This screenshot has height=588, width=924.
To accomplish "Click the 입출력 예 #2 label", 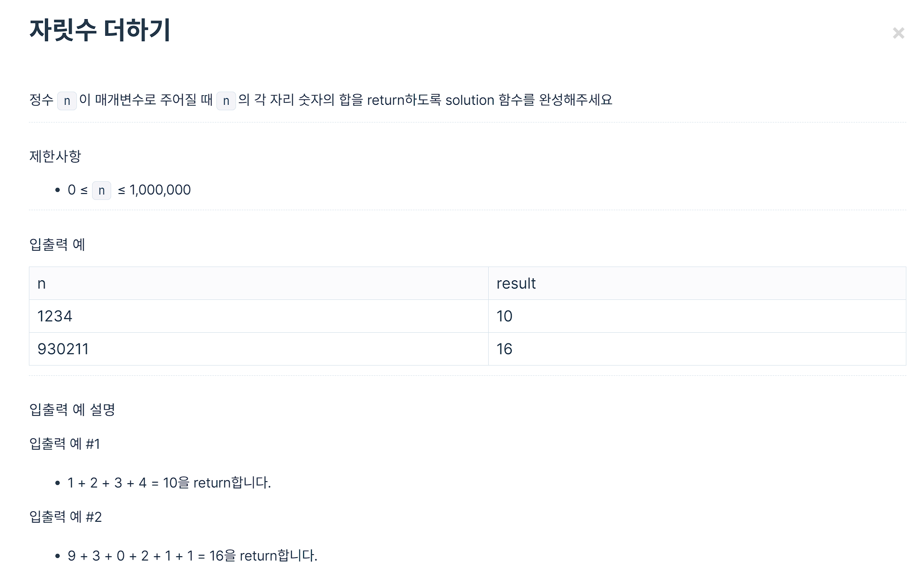I will tap(66, 517).
